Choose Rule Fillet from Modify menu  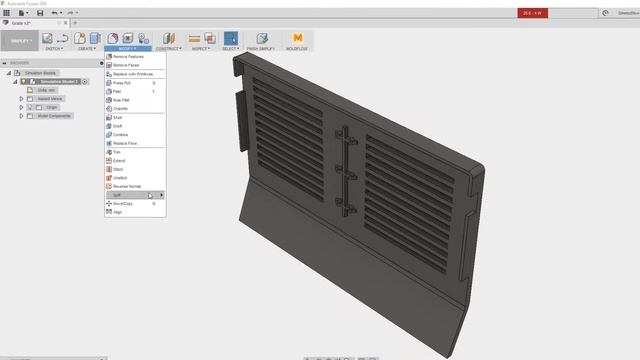point(135,100)
